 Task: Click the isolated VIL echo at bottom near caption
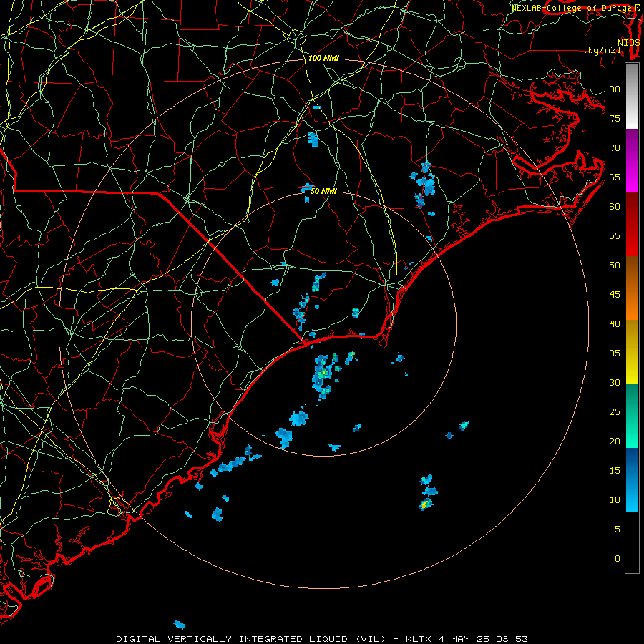[x=179, y=625]
